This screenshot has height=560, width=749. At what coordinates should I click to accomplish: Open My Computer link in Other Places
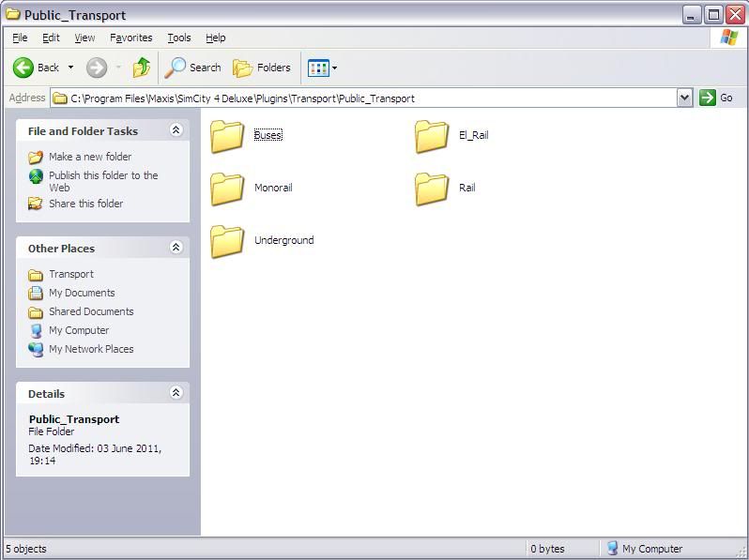tap(79, 330)
